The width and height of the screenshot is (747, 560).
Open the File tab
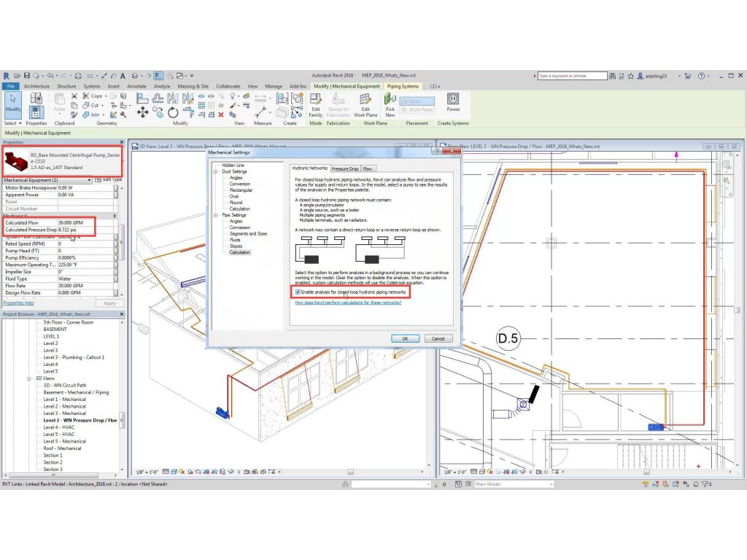[10, 86]
